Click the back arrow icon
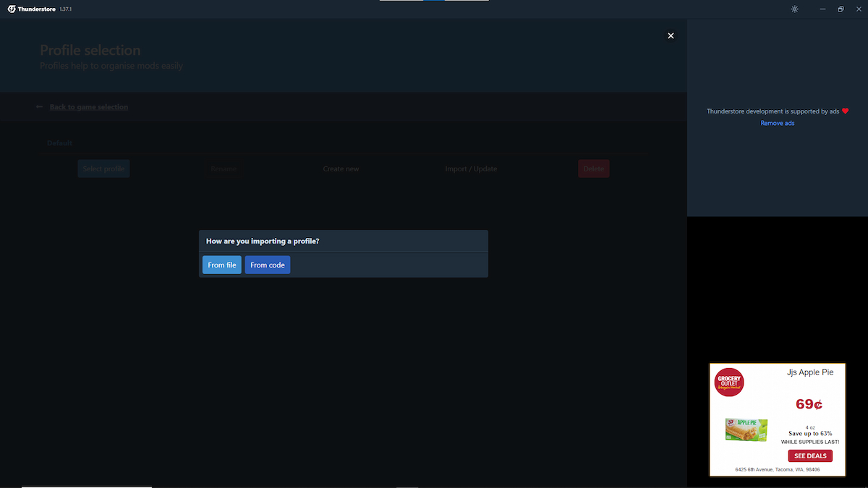The height and width of the screenshot is (488, 868). pyautogui.click(x=39, y=106)
